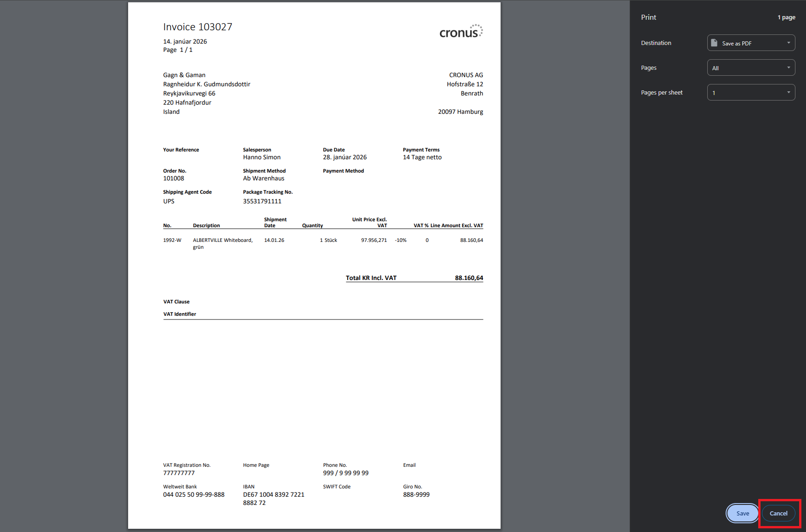Click order number 101008 in the invoice
The image size is (806, 532).
click(174, 179)
